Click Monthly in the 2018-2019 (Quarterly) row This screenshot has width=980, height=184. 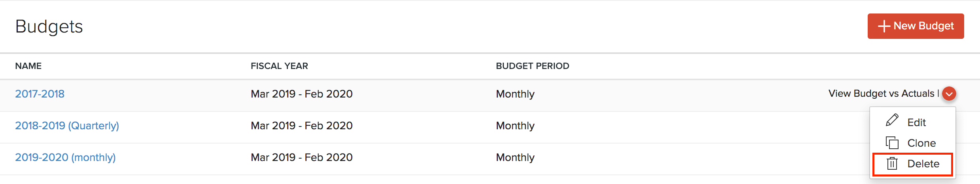[x=515, y=126]
